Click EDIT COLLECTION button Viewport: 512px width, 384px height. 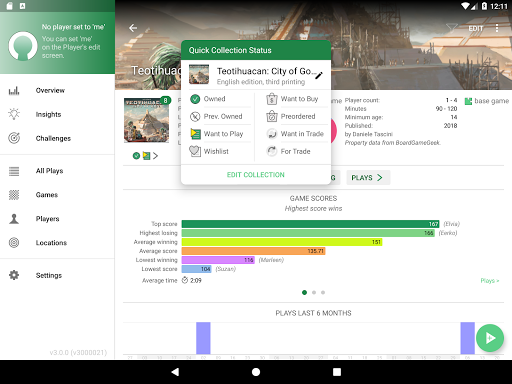tap(256, 175)
